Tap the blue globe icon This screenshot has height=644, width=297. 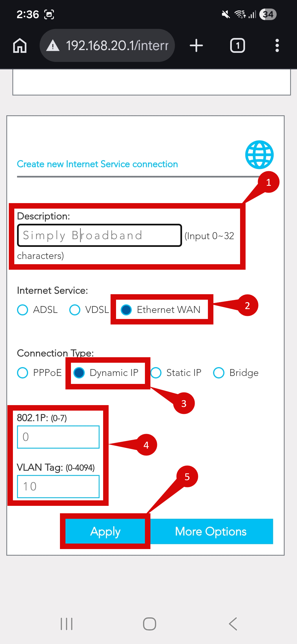[259, 155]
